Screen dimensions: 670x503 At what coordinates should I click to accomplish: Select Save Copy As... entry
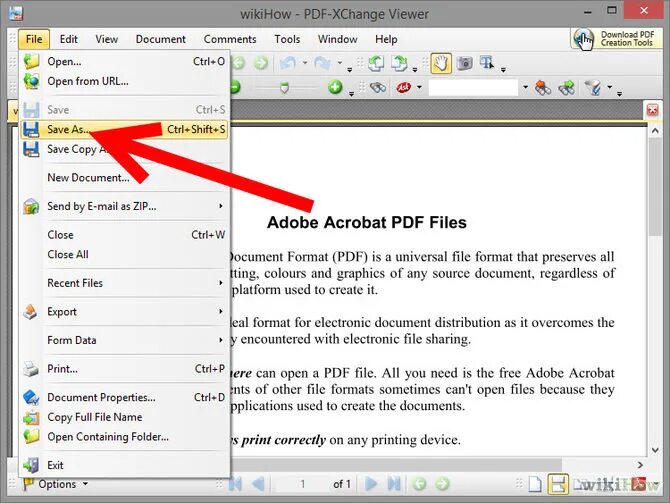(124, 149)
